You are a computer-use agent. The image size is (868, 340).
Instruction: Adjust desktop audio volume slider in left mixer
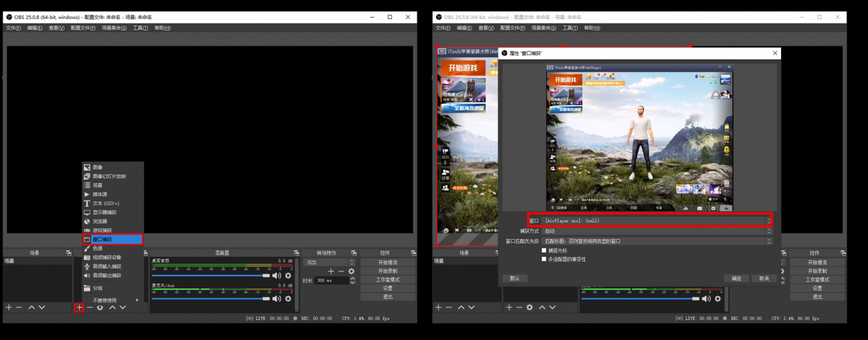(210, 276)
